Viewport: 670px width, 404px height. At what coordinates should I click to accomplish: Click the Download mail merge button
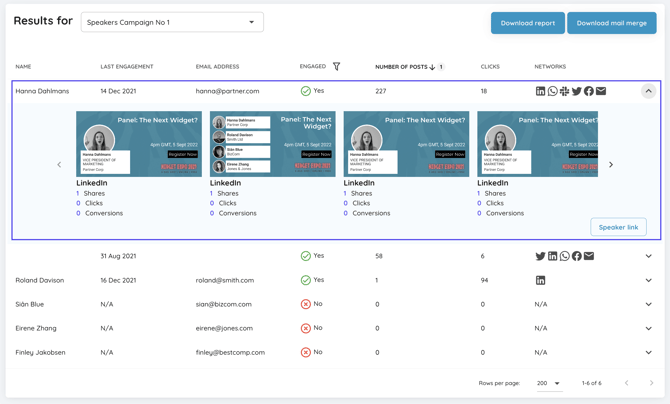(611, 23)
